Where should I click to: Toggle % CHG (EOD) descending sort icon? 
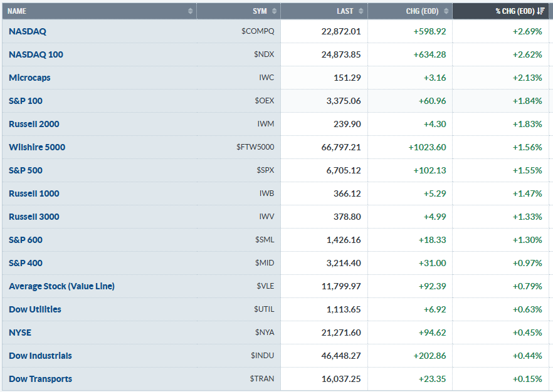tap(540, 11)
